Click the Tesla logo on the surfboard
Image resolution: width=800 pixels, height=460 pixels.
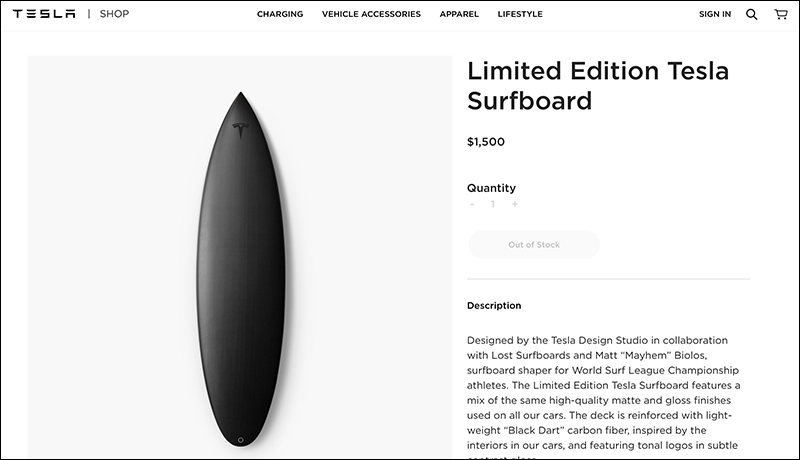240,131
